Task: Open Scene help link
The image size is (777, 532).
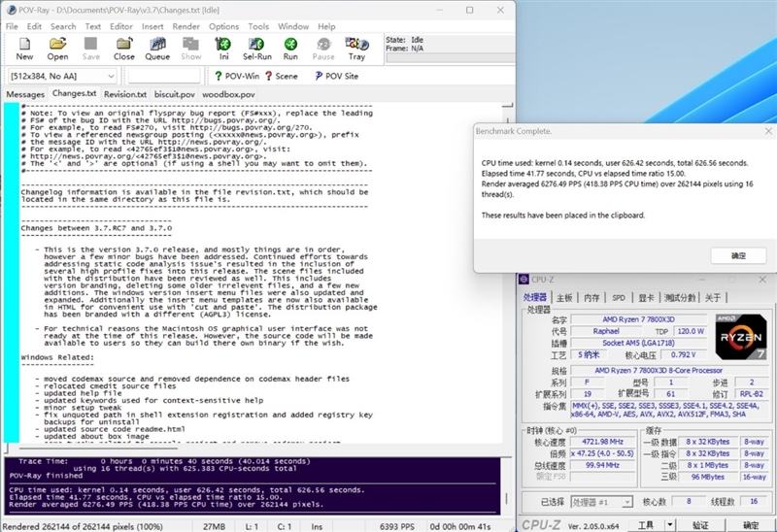Action: coord(281,76)
